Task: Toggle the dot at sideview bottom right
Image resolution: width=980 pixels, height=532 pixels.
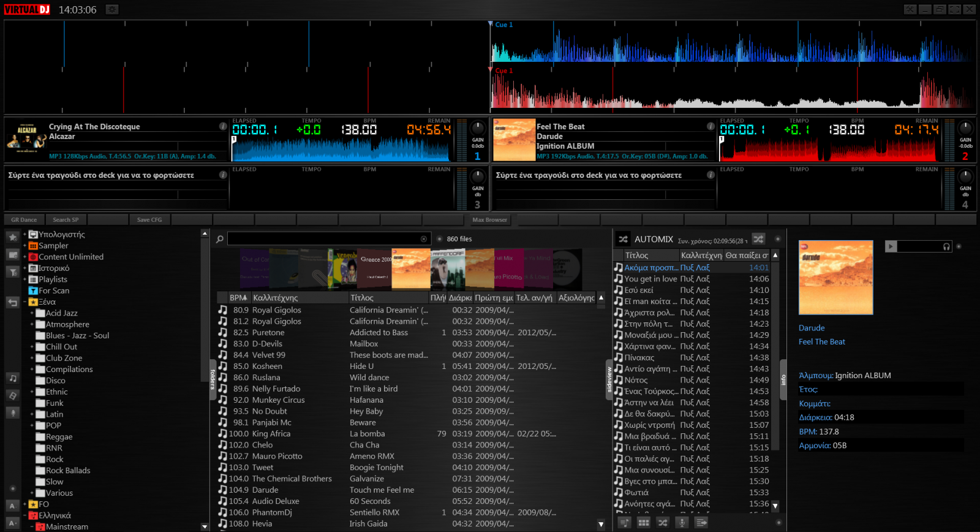Action: click(778, 522)
